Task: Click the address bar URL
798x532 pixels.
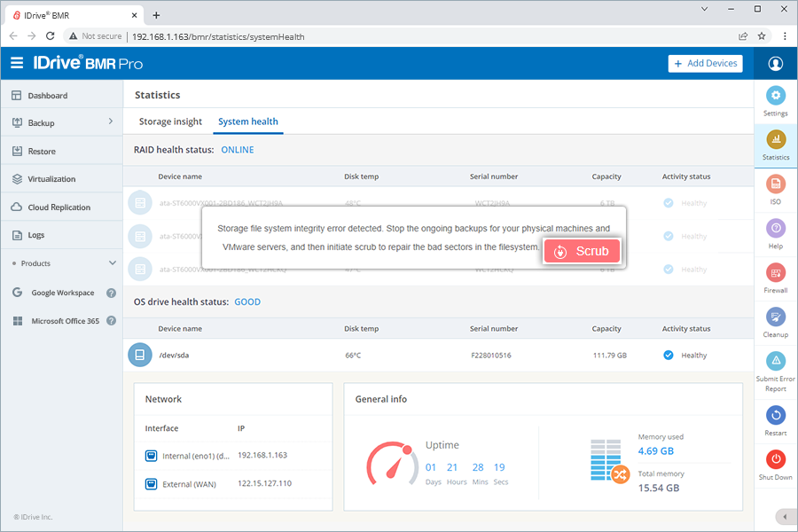Action: (218, 36)
